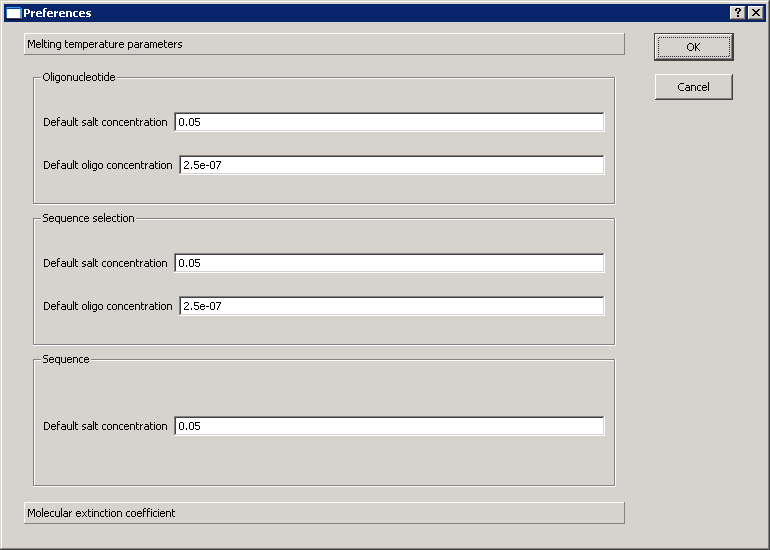This screenshot has height=550, width=770.
Task: Click the Preferences title bar text
Action: (x=57, y=13)
